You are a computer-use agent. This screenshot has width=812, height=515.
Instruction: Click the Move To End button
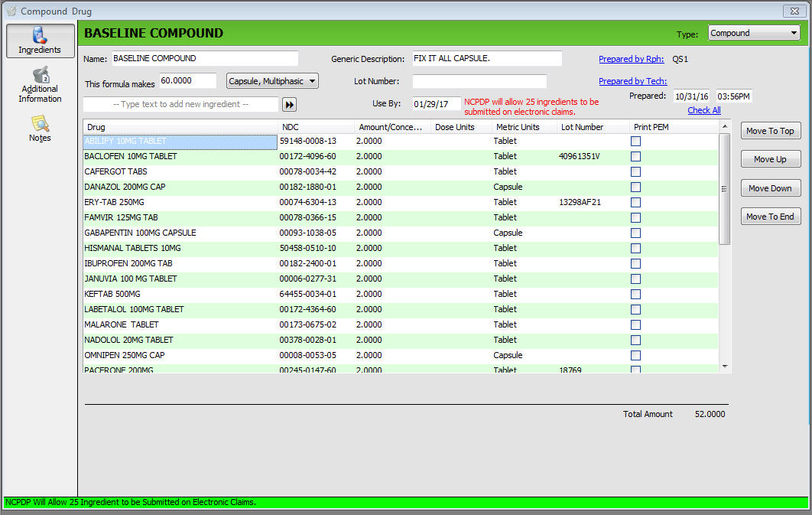(x=771, y=217)
